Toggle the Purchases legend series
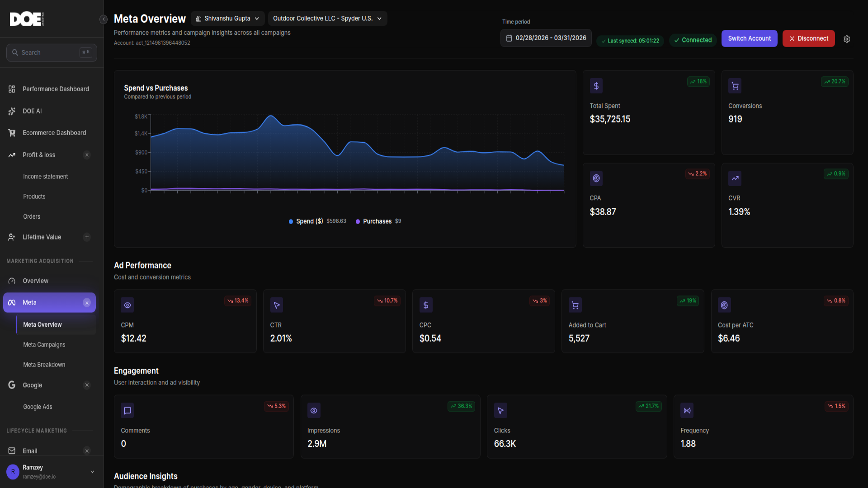868x488 pixels. [x=378, y=221]
